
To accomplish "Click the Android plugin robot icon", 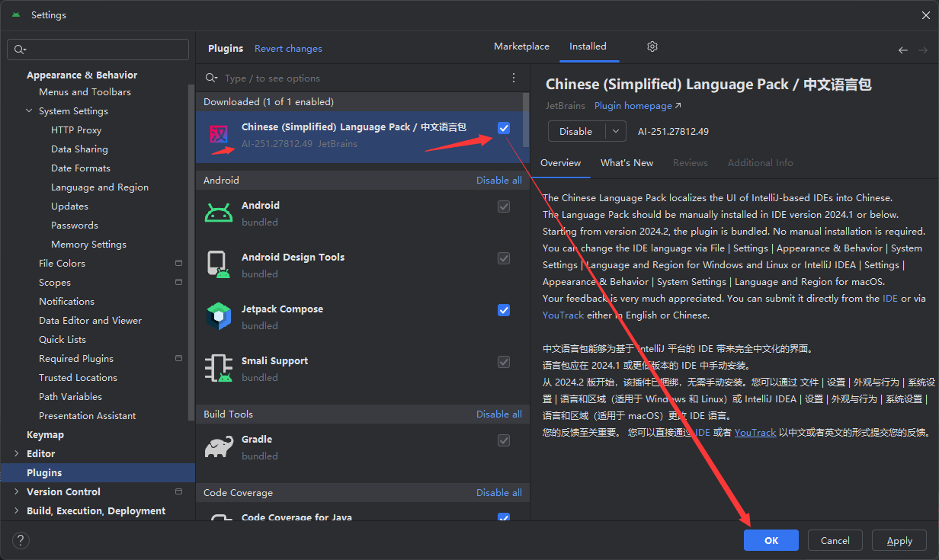I will [x=219, y=213].
